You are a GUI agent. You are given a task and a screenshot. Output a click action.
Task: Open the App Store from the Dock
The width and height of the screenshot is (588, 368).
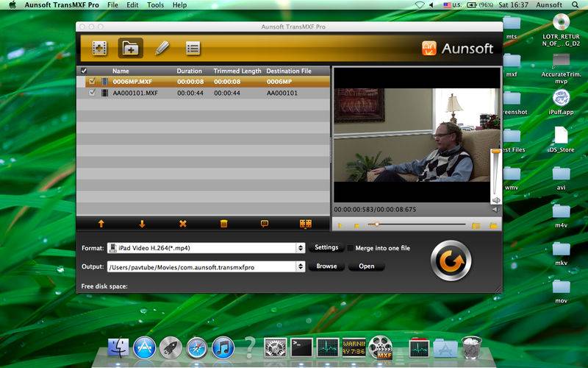144,347
